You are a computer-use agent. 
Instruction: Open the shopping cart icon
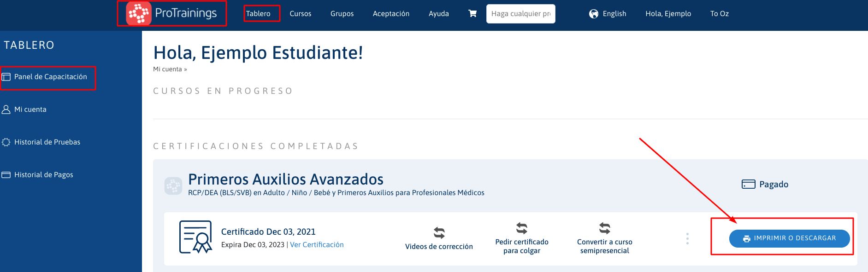(472, 13)
